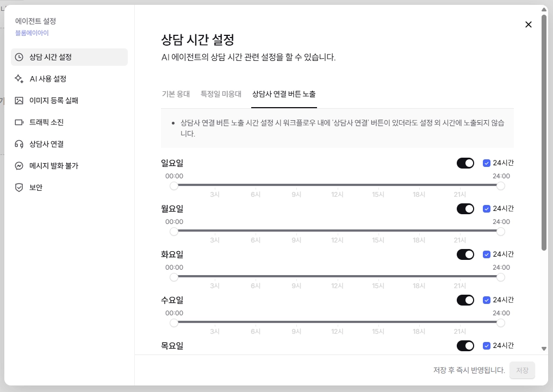Select the 이미지 등록 실패 image icon
553x392 pixels.
click(x=19, y=101)
